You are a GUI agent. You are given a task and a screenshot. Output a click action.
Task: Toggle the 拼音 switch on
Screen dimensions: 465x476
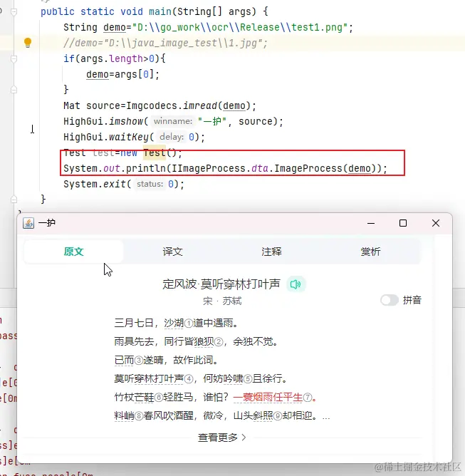tap(390, 300)
